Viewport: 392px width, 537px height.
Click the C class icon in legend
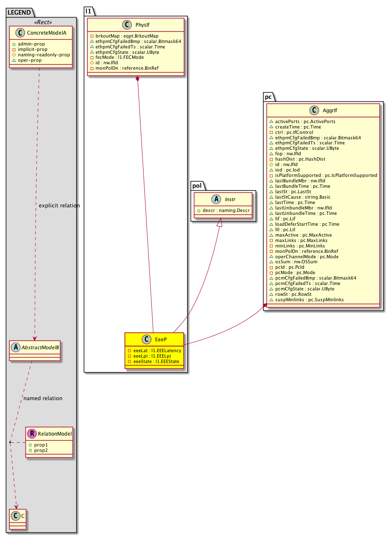(16, 516)
